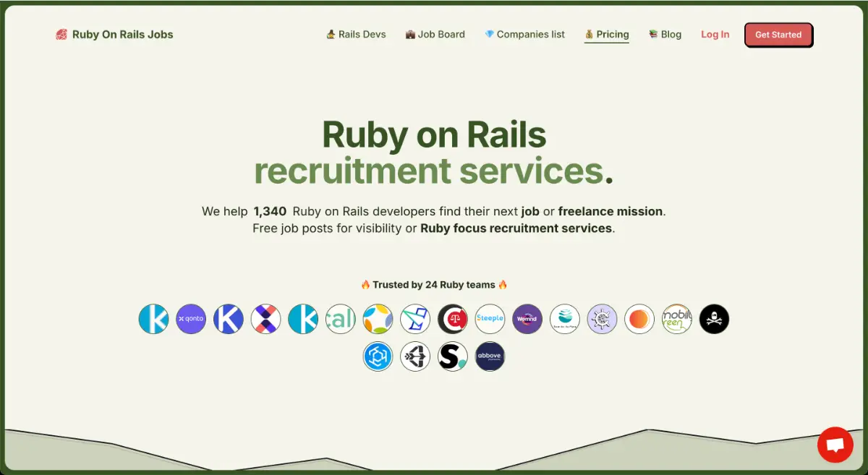Viewport: 868px width, 475px height.
Task: Click the Wemind purple logo
Action: [x=527, y=319]
